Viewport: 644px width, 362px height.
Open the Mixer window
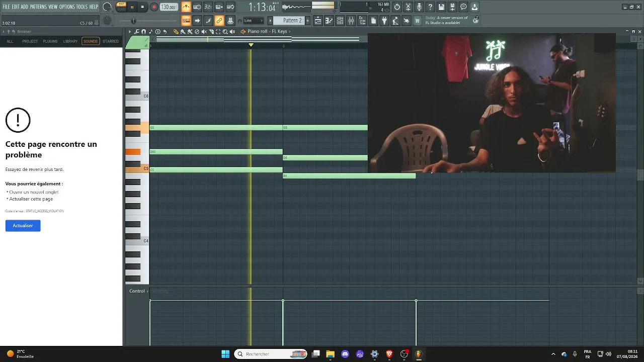(351, 21)
